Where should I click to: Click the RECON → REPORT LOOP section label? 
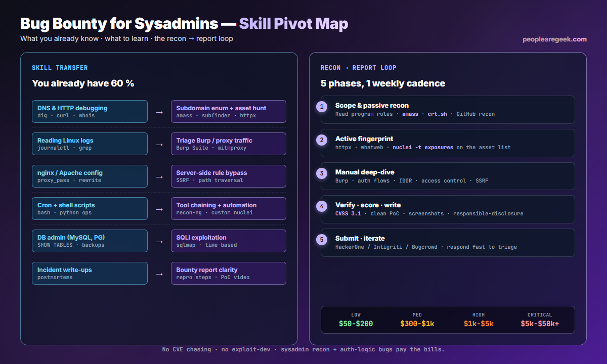point(359,68)
